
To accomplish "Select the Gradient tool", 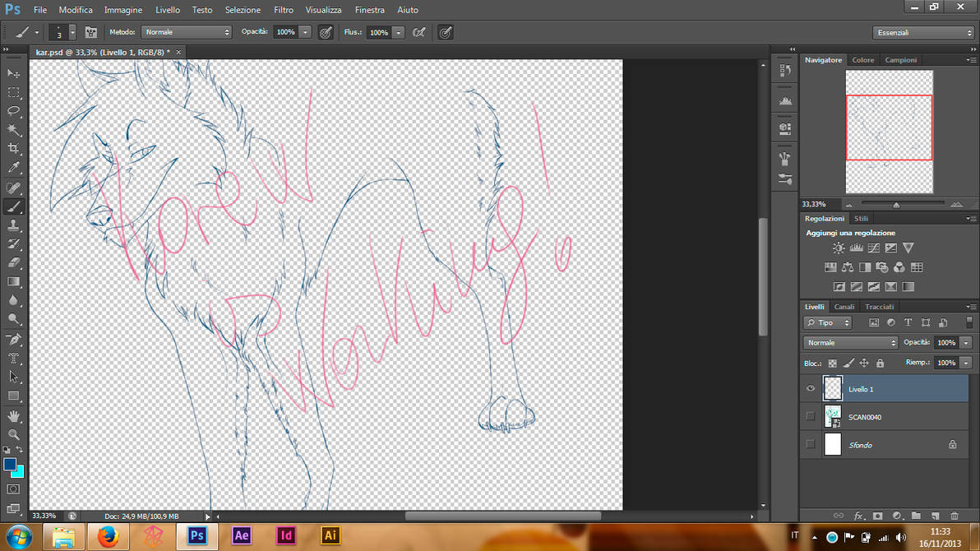I will (14, 282).
